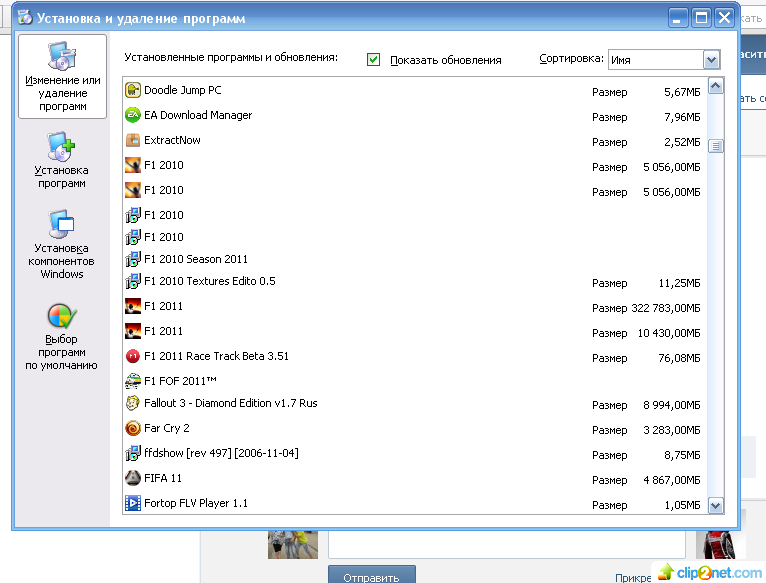
Task: Open the Change or Remove Programs section icon
Action: [x=62, y=56]
